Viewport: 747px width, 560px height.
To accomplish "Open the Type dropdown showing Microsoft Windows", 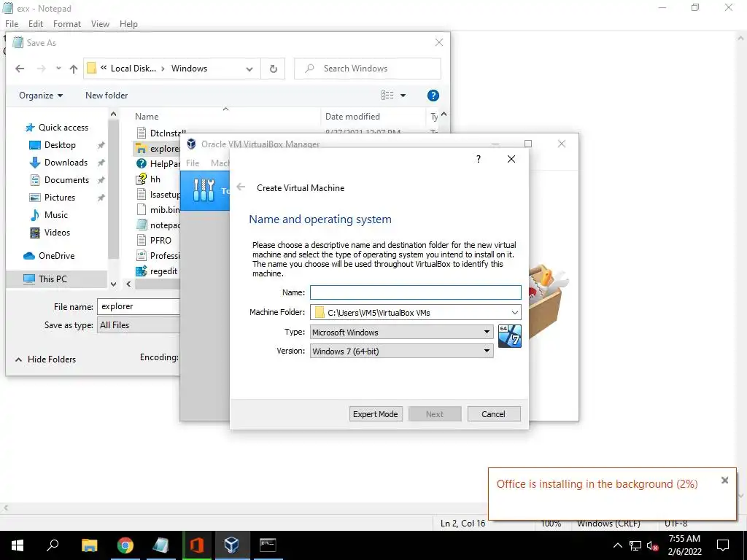I will tap(402, 332).
